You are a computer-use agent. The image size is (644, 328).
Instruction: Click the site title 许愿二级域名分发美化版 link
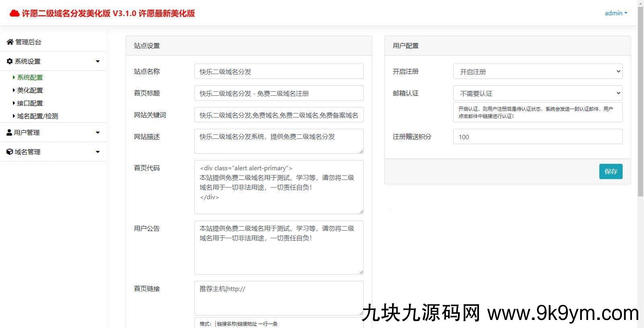102,13
